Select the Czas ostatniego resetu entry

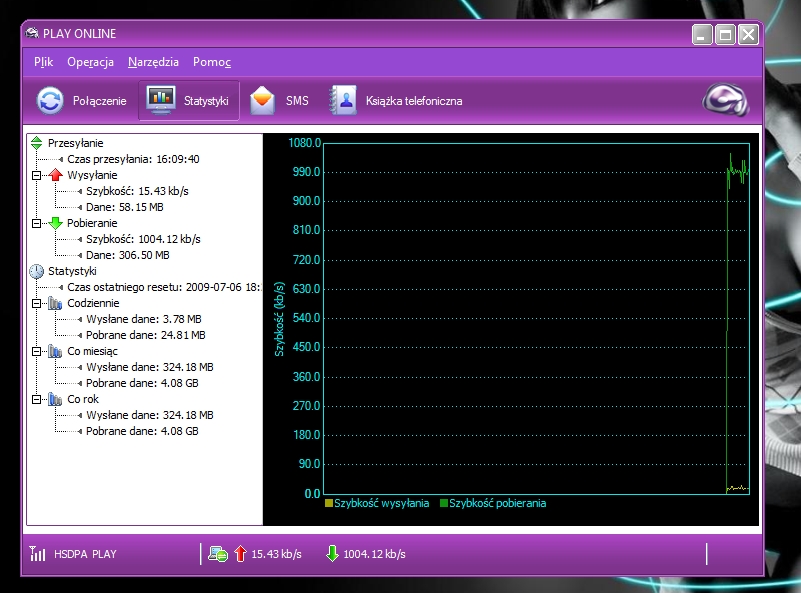[x=162, y=287]
